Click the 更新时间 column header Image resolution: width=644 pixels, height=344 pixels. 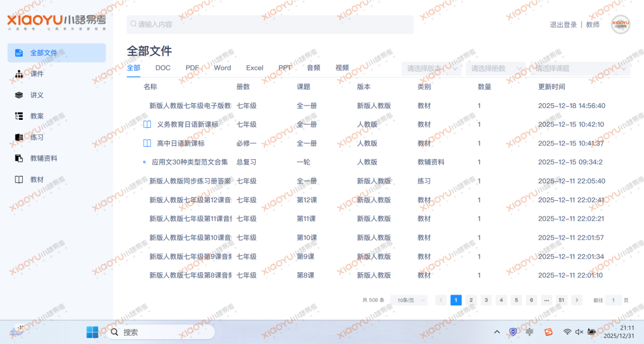click(x=552, y=86)
